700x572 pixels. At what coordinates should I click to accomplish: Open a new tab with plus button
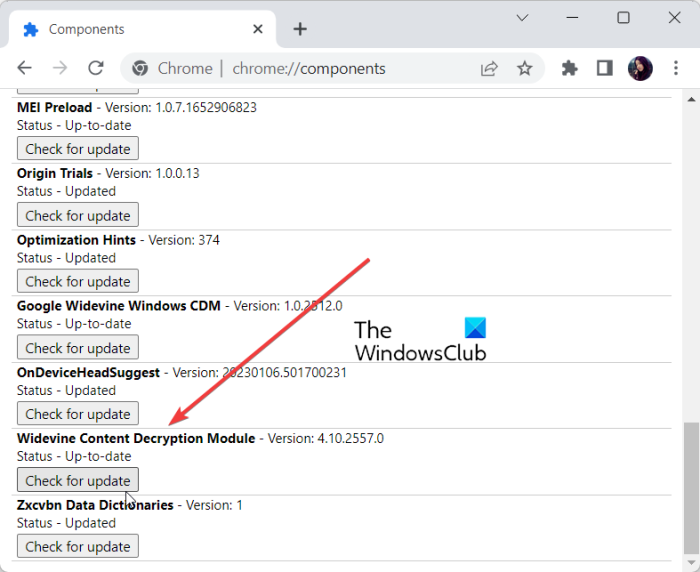[300, 29]
